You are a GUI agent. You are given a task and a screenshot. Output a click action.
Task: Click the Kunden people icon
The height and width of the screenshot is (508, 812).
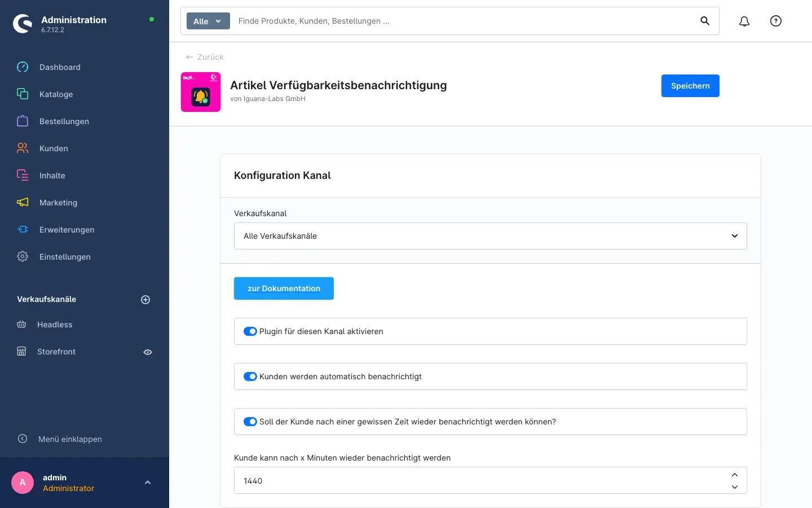tap(23, 148)
